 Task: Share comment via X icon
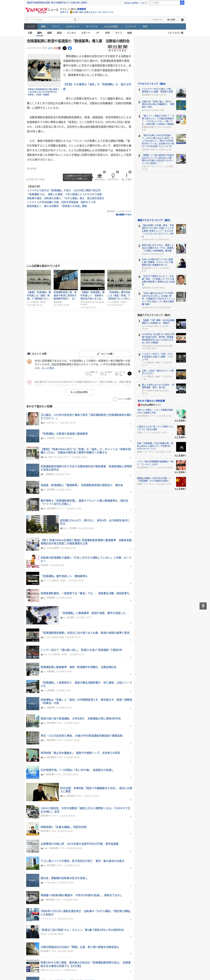click(x=129, y=374)
